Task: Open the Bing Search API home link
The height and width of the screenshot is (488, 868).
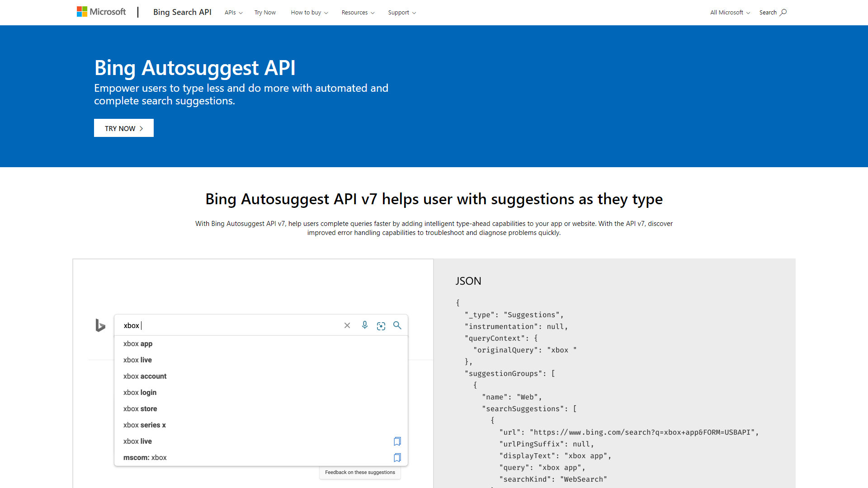Action: [x=182, y=12]
